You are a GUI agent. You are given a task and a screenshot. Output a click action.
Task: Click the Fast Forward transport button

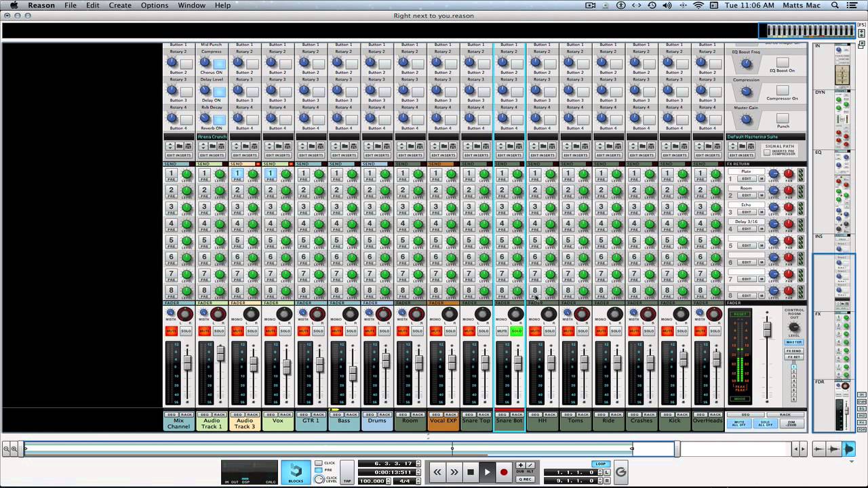454,472
